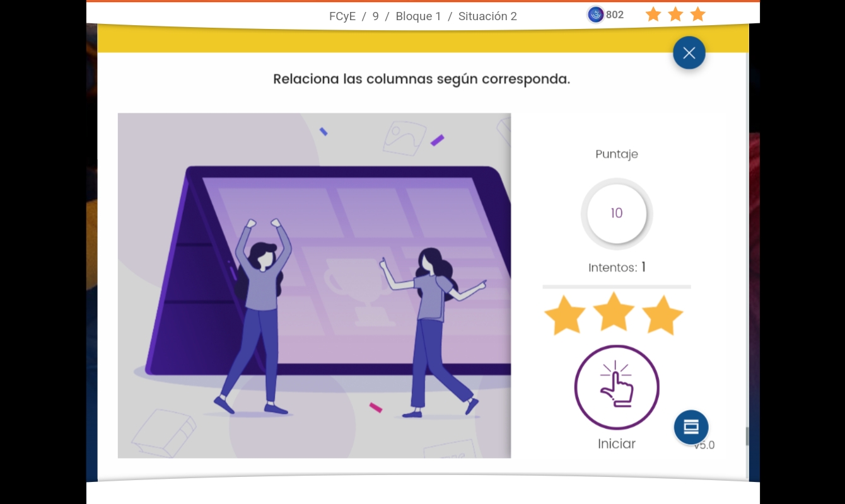This screenshot has width=845, height=504.
Task: Click the third large gold score star
Action: [x=662, y=316]
